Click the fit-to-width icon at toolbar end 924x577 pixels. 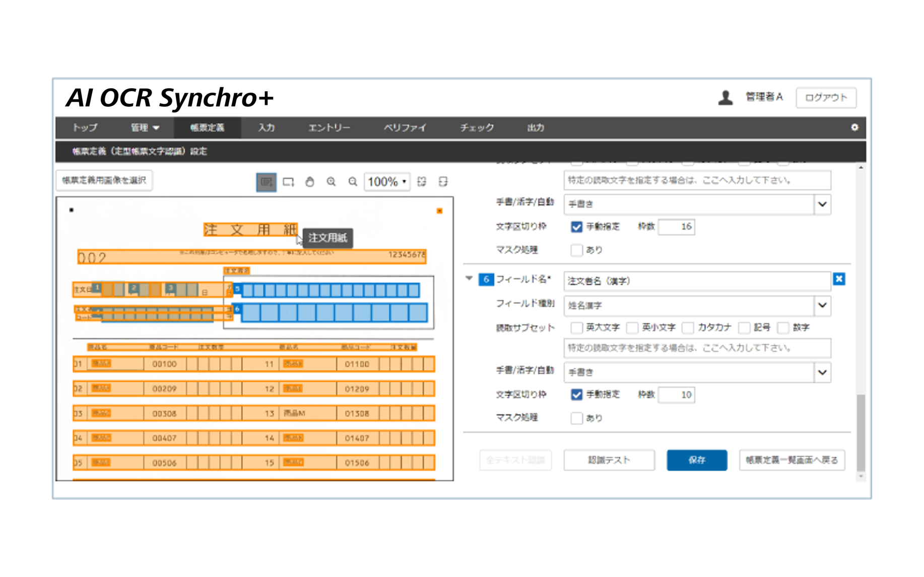[x=443, y=182]
